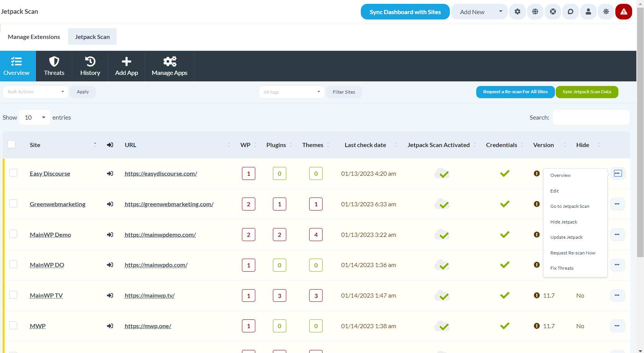Choose Go to Jetpack Scan menu item
Viewport: 644px width, 353px height.
(x=575, y=206)
